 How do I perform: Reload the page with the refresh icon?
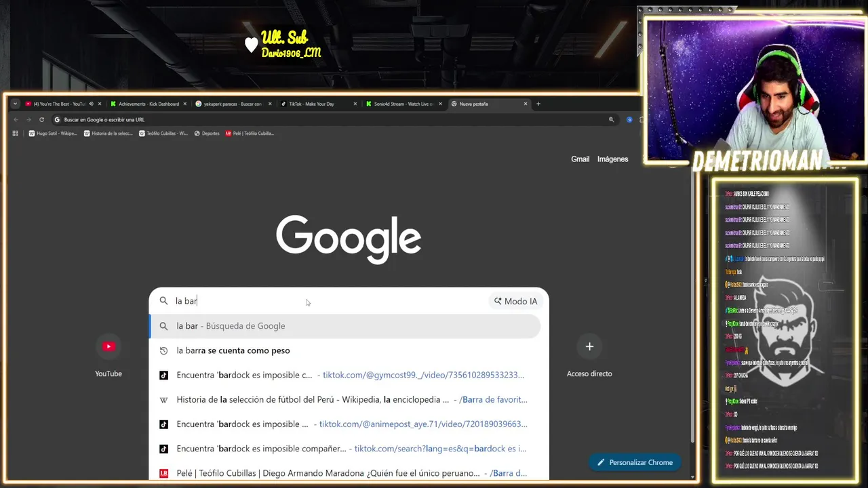click(41, 119)
